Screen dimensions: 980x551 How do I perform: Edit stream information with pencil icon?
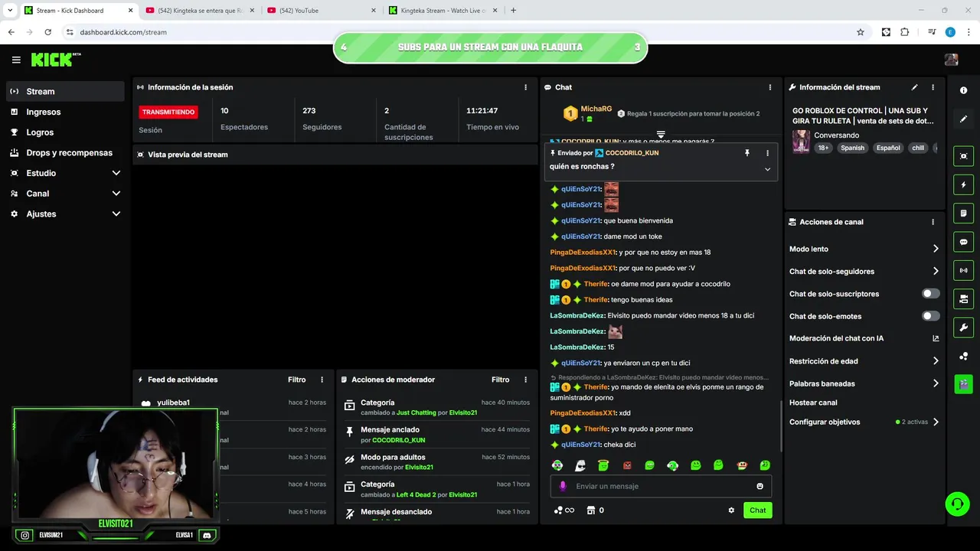914,87
